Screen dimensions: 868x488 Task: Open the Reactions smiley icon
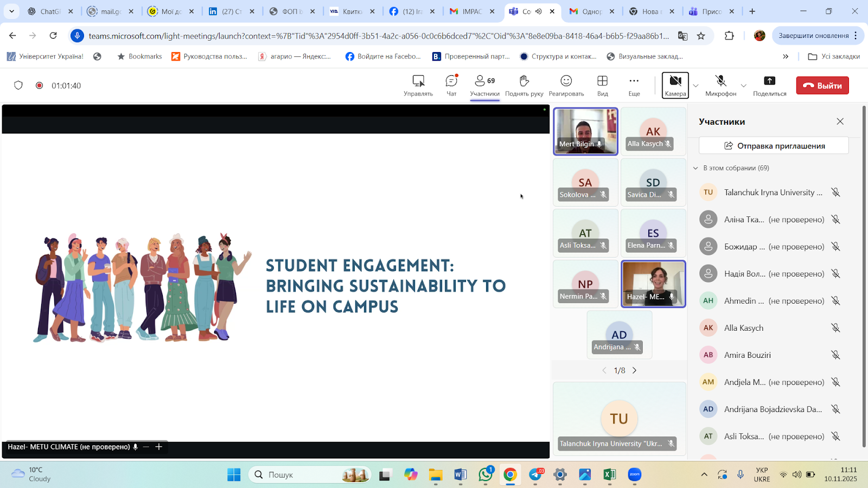point(566,81)
